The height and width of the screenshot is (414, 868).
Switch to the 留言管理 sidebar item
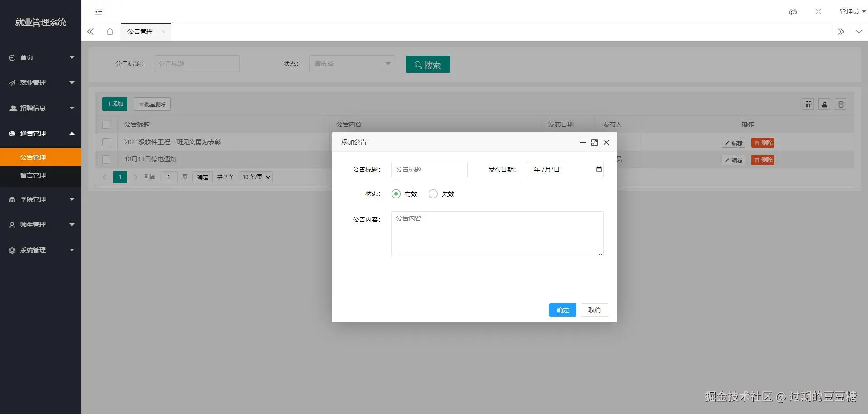click(33, 175)
